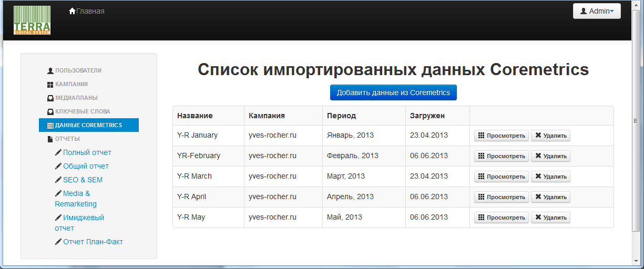The height and width of the screenshot is (269, 644).
Task: Click the user icon in the Admin button
Action: pos(583,11)
